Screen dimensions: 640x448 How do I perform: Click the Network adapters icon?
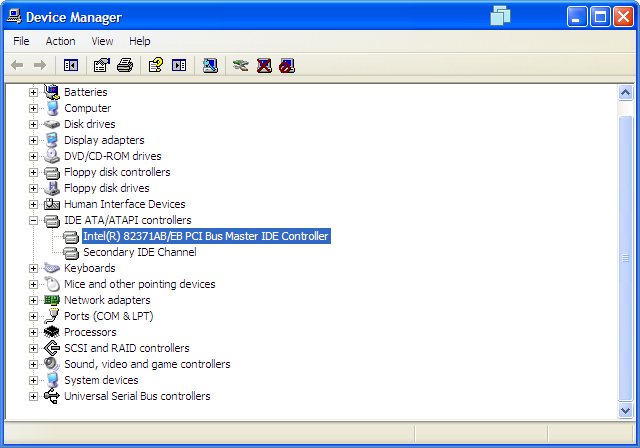point(52,300)
